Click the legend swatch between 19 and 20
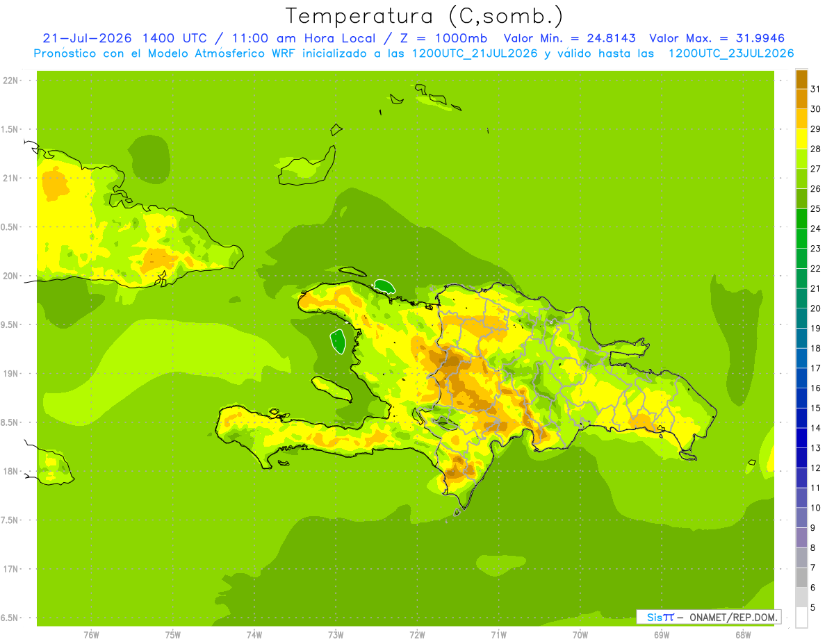Screen dimensions: 834x644 click(x=801, y=318)
